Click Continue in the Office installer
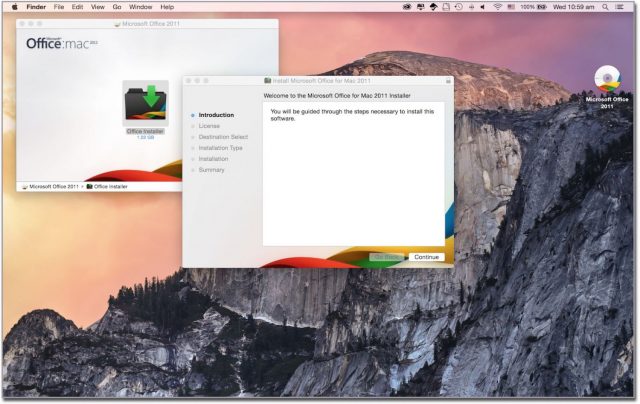 [x=427, y=257]
